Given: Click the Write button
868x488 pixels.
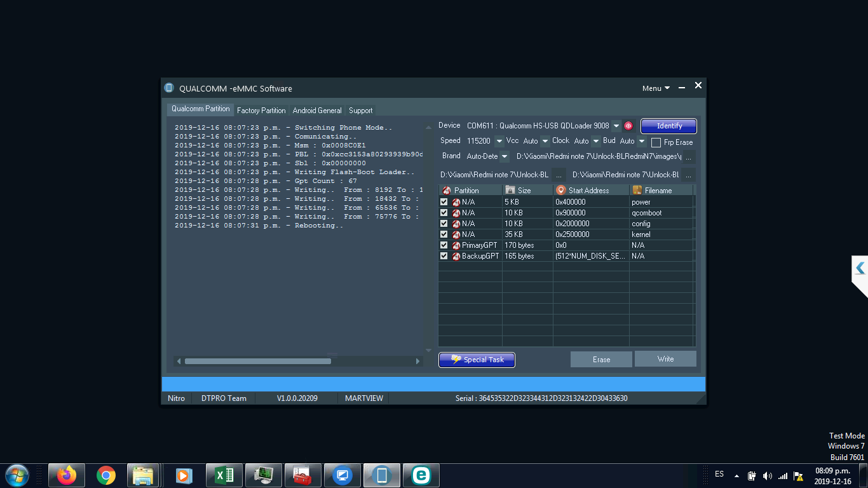Looking at the screenshot, I should point(665,359).
